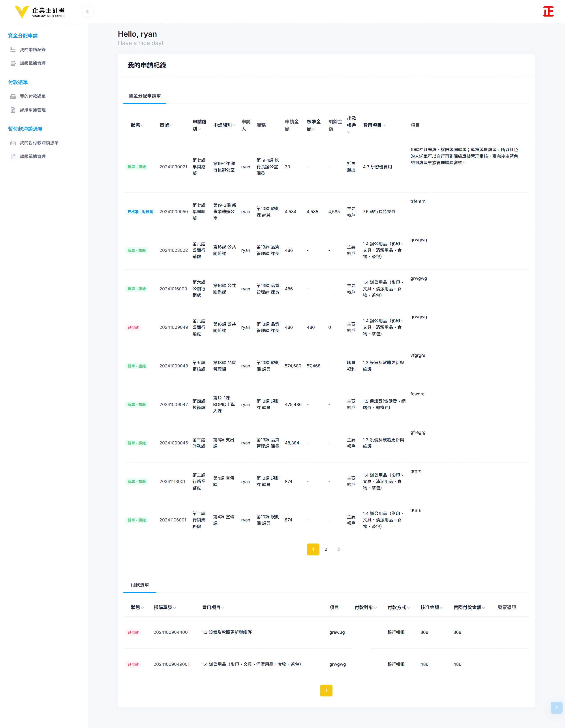This screenshot has height=728, width=565.
Task: Click the Visotsky 企業主計畫 logo
Action: pos(40,12)
